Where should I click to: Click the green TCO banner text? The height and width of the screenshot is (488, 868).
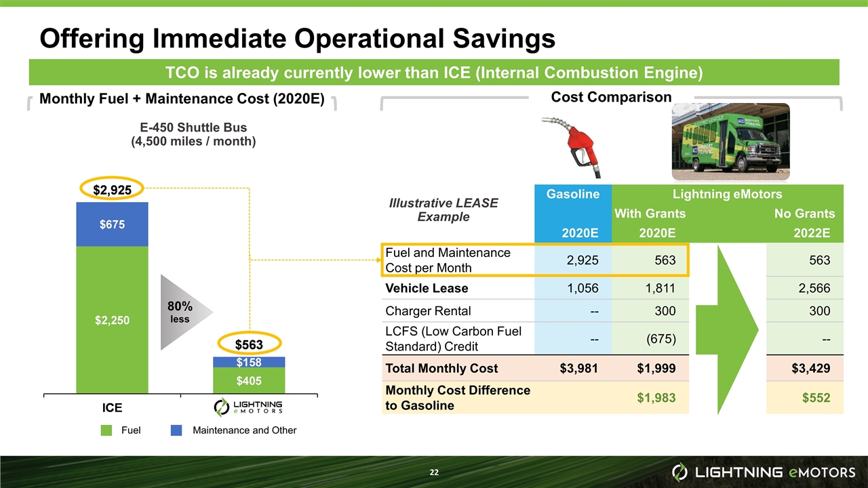click(x=434, y=72)
